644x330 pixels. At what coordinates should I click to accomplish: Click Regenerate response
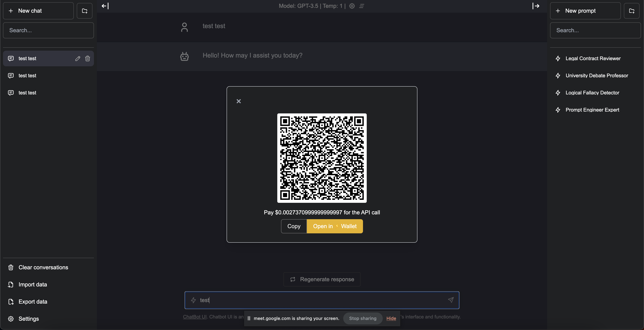tap(322, 279)
